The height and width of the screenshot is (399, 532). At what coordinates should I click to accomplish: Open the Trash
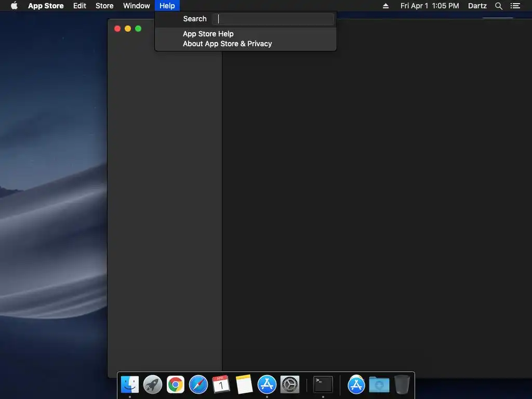[x=402, y=385]
